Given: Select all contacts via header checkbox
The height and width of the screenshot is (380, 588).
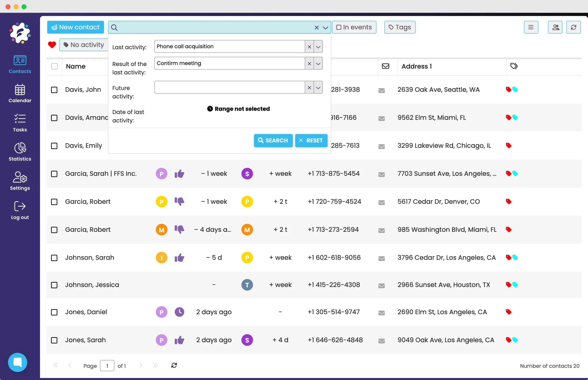Looking at the screenshot, I should click(54, 66).
